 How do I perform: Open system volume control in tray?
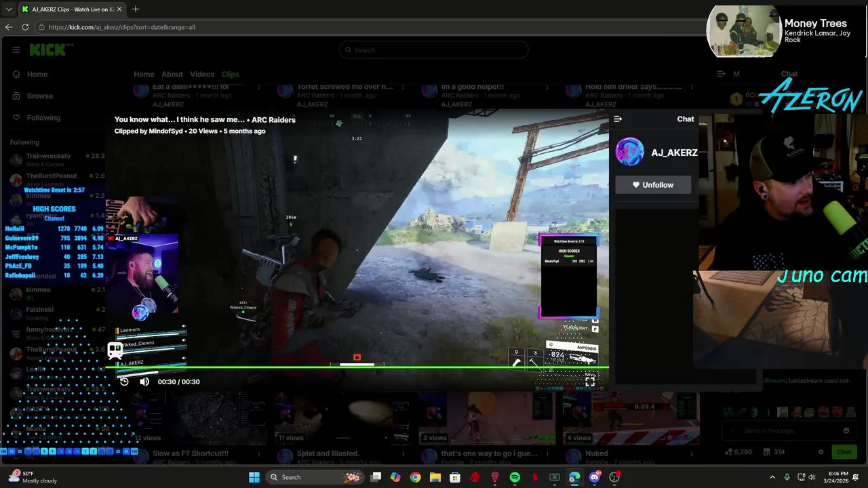812,477
